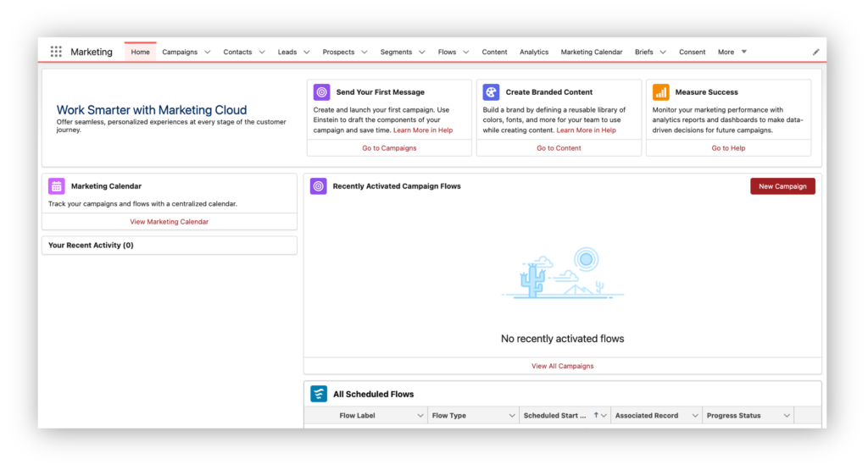Open Flow Label column menu chevron

point(420,416)
